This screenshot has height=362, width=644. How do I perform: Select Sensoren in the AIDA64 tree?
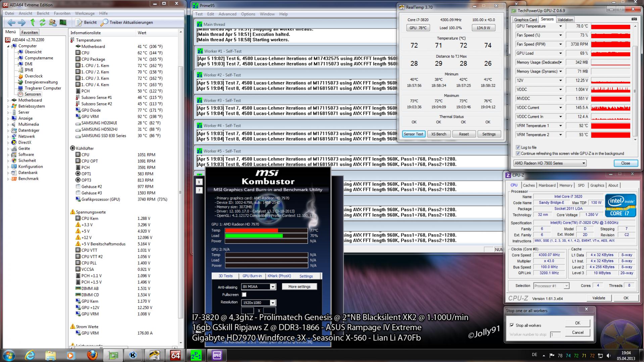click(x=33, y=94)
